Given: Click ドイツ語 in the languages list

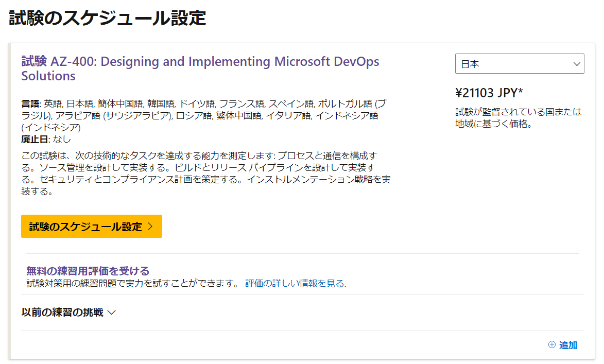Looking at the screenshot, I should coord(194,103).
